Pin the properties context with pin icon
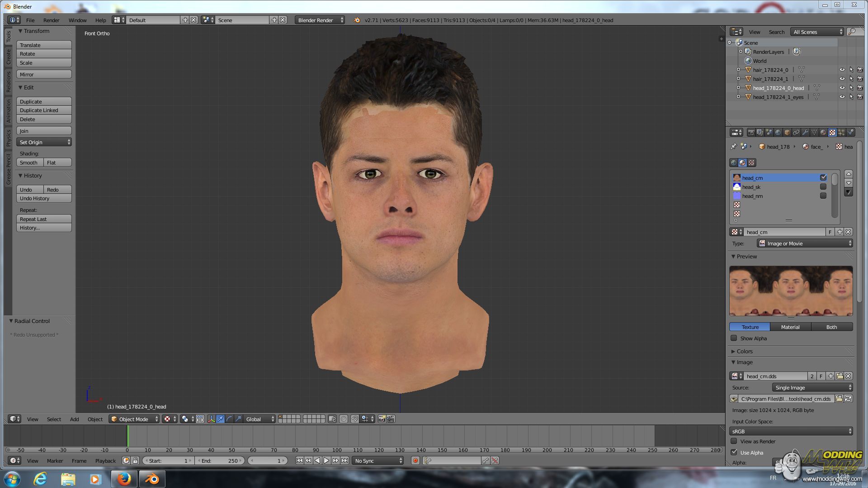The image size is (868, 488). 733,146
